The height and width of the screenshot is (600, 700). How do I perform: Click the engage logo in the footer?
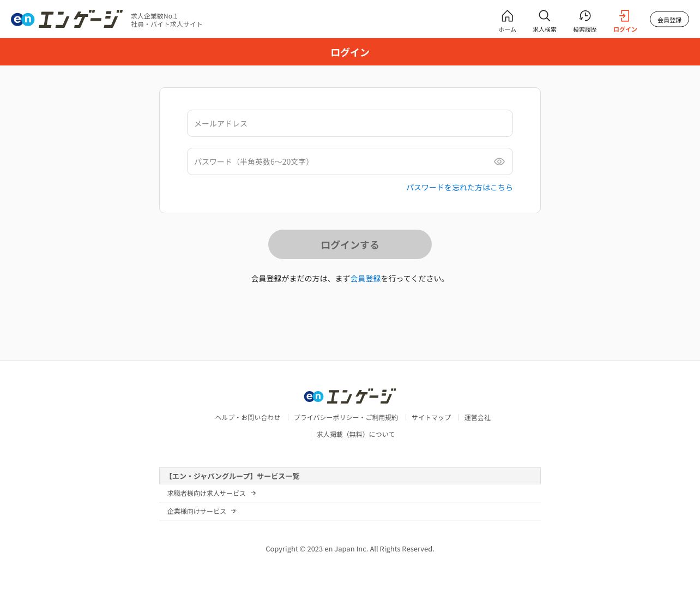[350, 396]
